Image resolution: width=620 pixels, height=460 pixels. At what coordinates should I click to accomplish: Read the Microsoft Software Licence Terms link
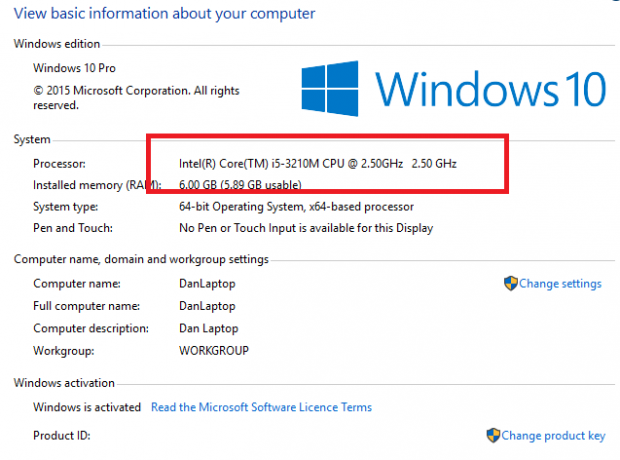261,407
